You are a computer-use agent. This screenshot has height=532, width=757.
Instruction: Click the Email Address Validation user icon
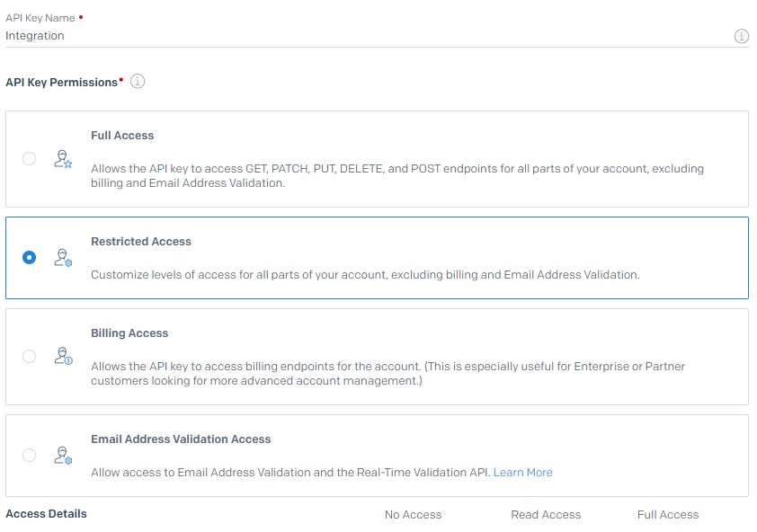pos(63,456)
